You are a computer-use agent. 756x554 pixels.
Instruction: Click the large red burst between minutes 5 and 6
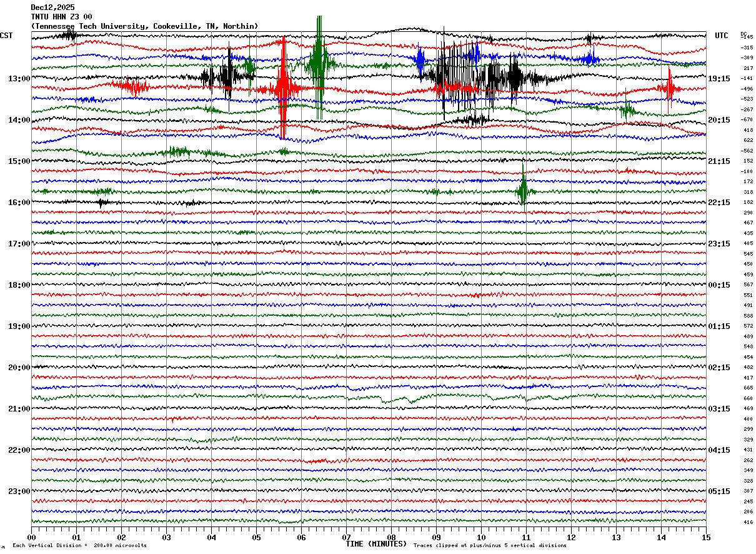pyautogui.click(x=283, y=88)
